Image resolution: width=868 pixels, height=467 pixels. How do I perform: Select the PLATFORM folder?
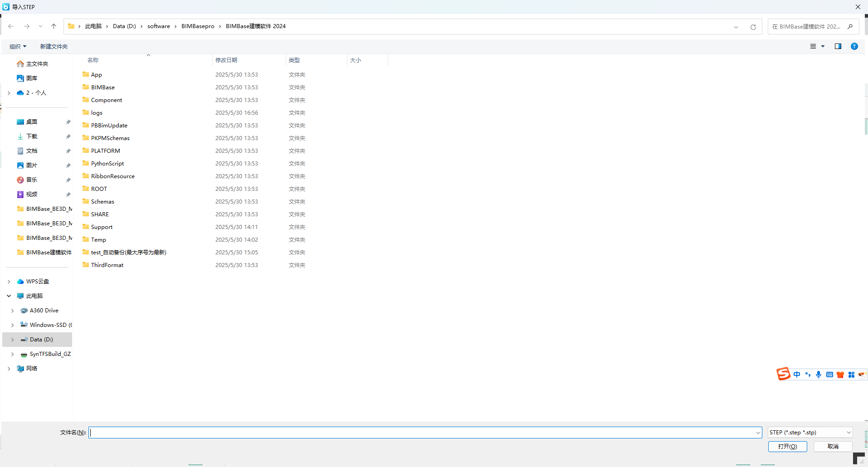tap(106, 151)
